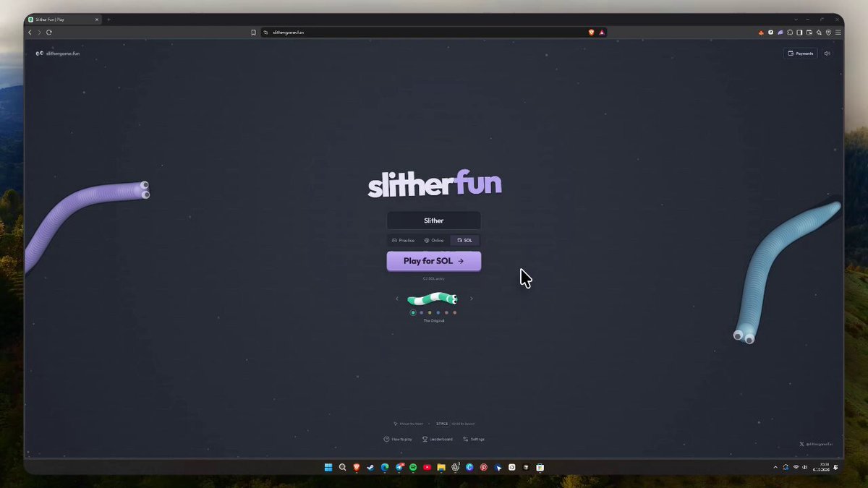Open Pinterest from the taskbar
Screen dimensions: 868x488
click(483, 467)
